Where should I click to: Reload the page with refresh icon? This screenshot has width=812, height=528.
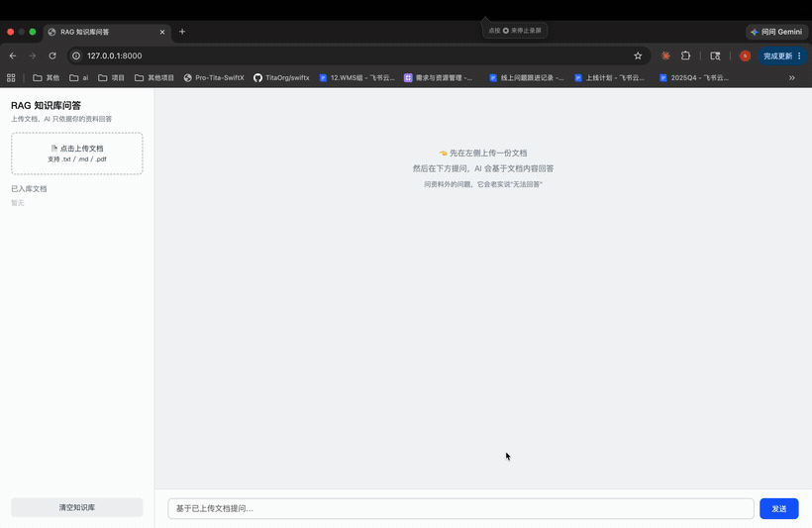52,55
